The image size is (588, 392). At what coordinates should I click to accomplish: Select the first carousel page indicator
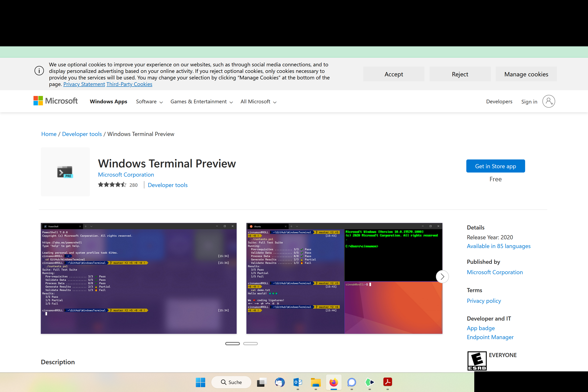click(233, 343)
